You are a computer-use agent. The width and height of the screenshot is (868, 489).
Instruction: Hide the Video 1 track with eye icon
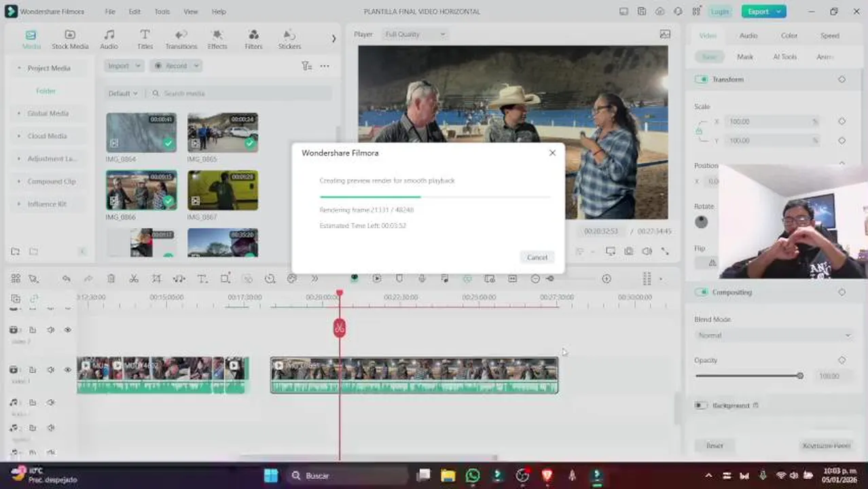tap(68, 369)
